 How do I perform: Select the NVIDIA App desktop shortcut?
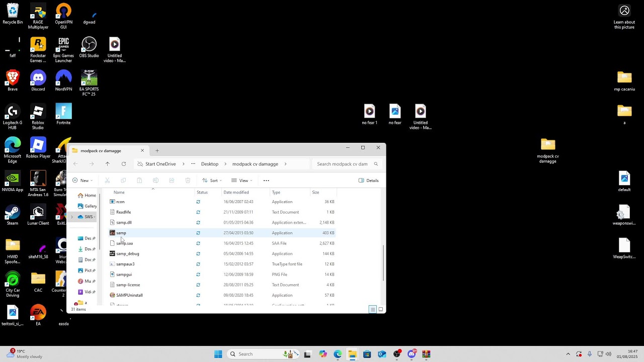(13, 182)
